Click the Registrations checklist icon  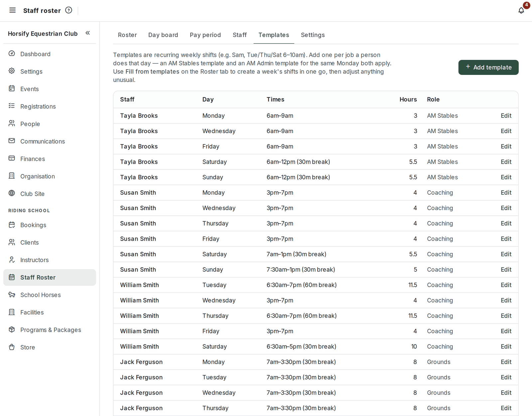[x=12, y=106]
